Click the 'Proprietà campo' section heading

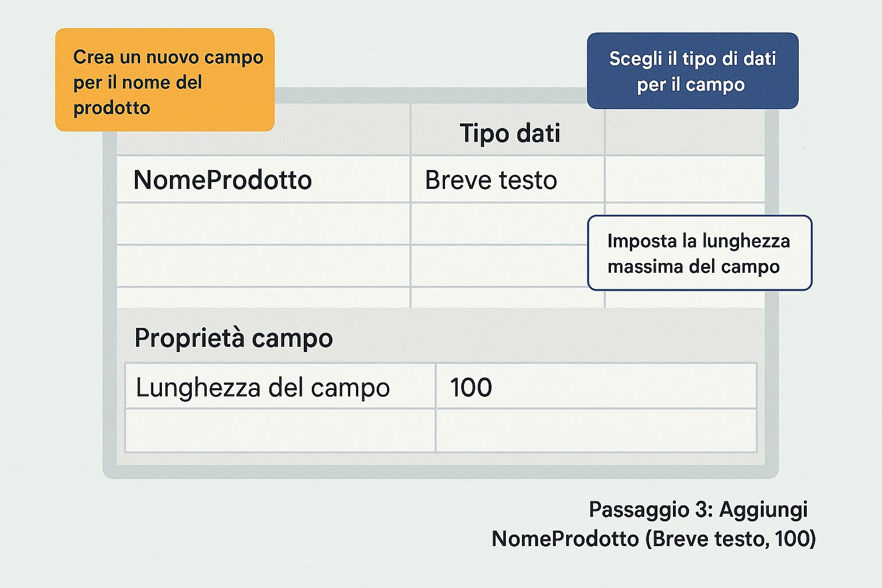point(233,338)
